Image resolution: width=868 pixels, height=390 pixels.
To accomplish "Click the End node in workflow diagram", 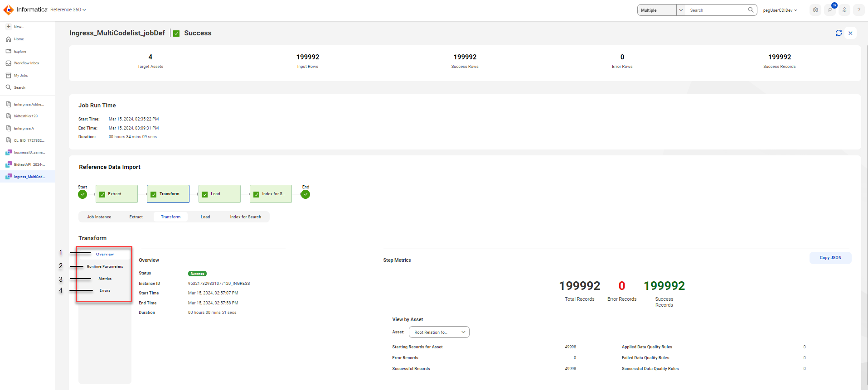I will [305, 194].
